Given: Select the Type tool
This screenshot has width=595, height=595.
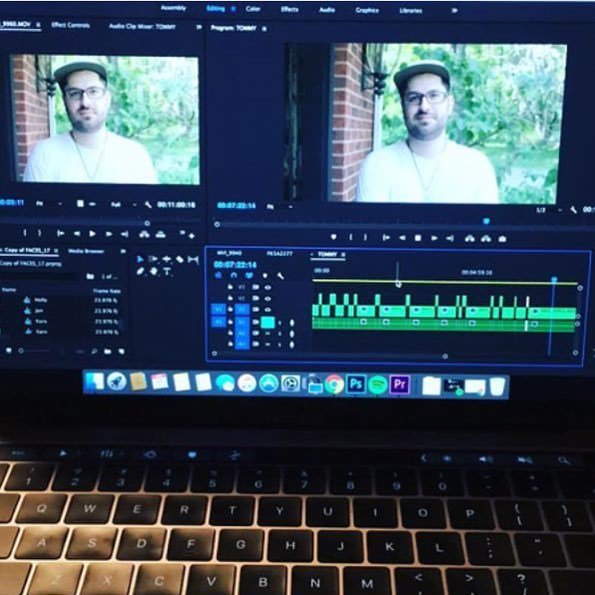Looking at the screenshot, I should coord(167,272).
